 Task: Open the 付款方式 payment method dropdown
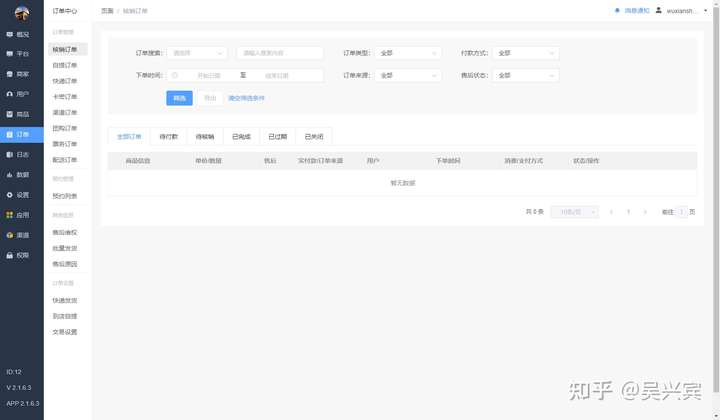(x=526, y=53)
